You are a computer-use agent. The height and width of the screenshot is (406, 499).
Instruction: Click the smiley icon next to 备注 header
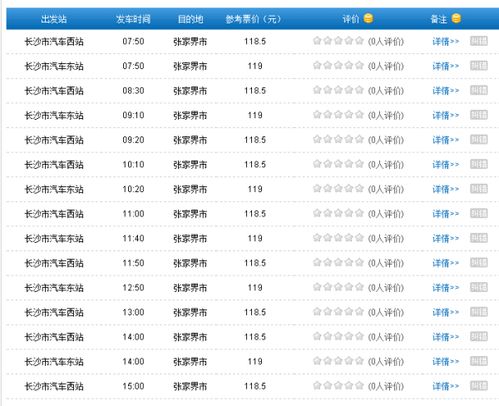coord(456,18)
